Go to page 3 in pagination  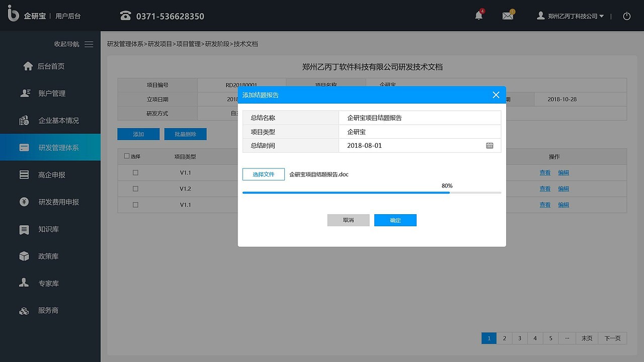tap(519, 338)
